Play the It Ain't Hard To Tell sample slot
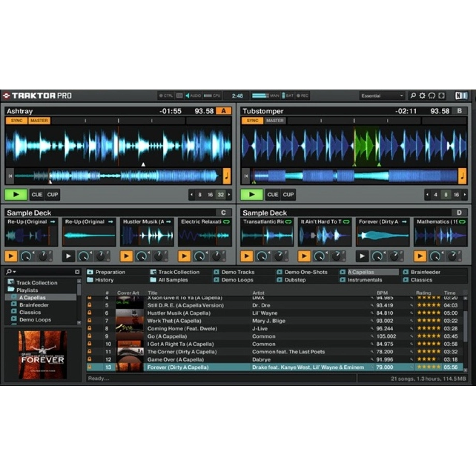The width and height of the screenshot is (476, 476). 304,256
